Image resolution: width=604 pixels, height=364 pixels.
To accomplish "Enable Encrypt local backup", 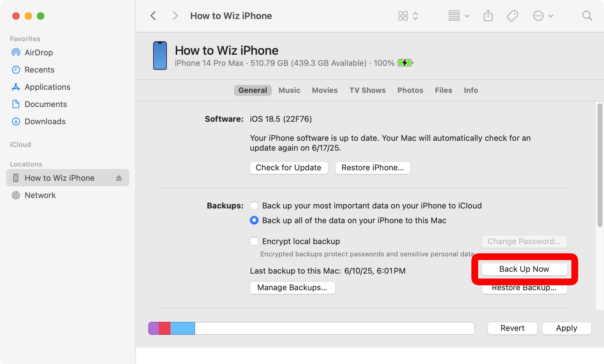I will coord(254,241).
